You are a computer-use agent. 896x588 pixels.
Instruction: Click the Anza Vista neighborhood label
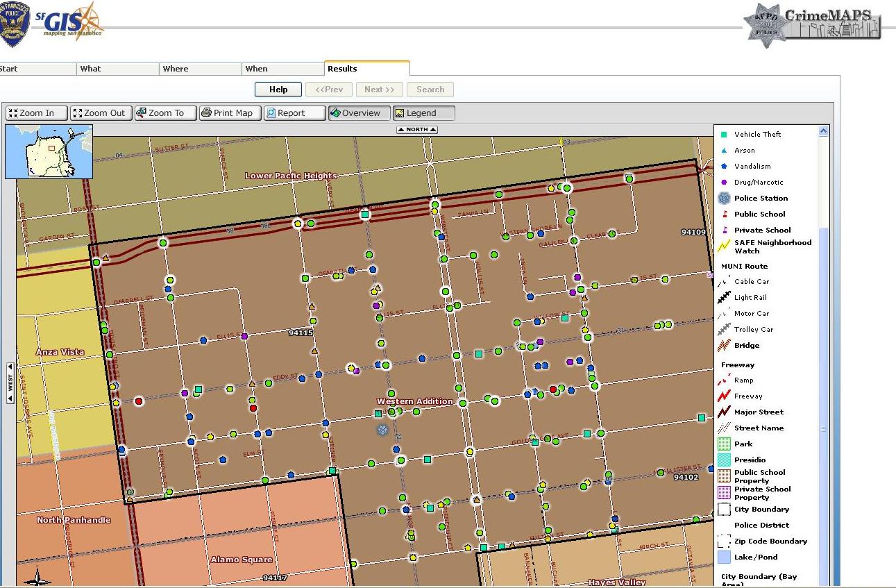click(60, 352)
